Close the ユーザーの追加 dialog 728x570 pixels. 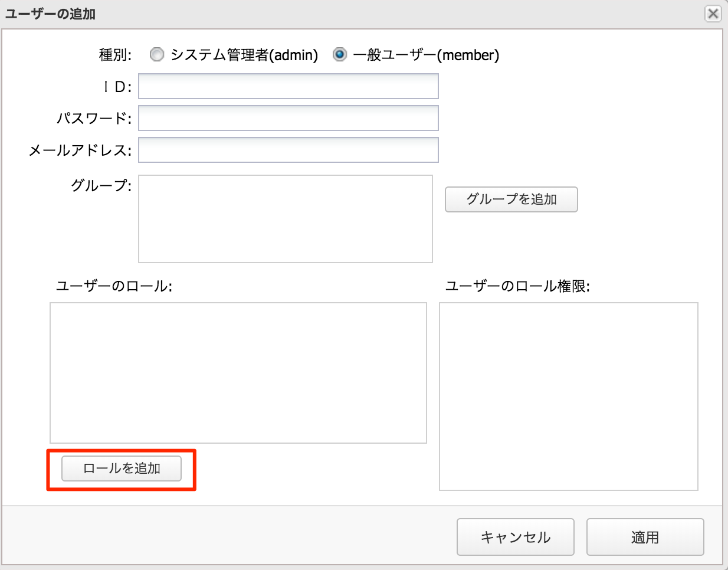tap(713, 14)
